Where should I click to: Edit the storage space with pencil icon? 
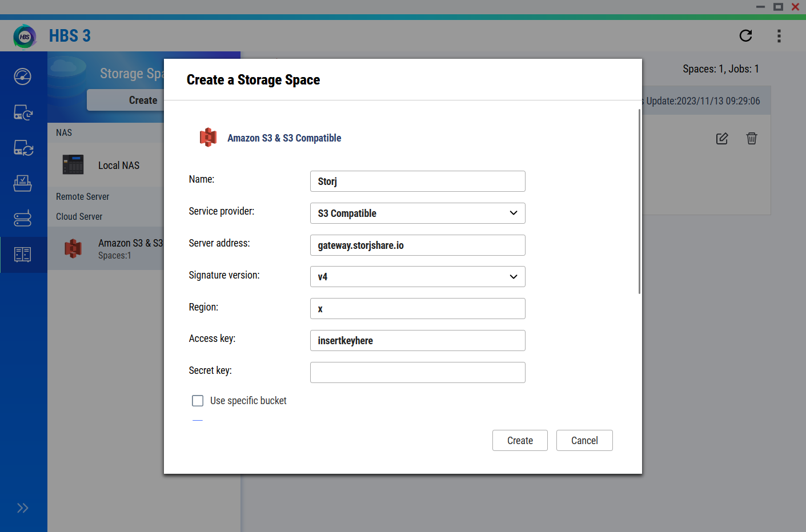(722, 138)
